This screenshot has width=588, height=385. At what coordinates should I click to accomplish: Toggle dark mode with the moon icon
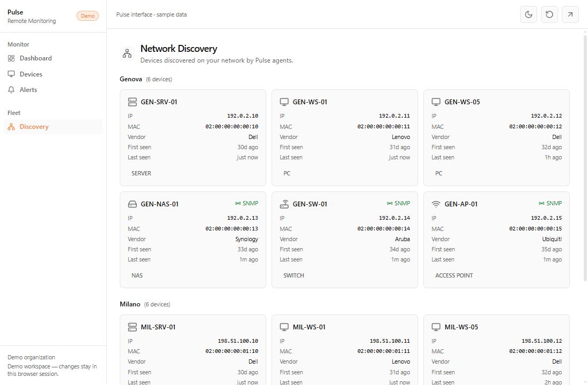[x=528, y=14]
